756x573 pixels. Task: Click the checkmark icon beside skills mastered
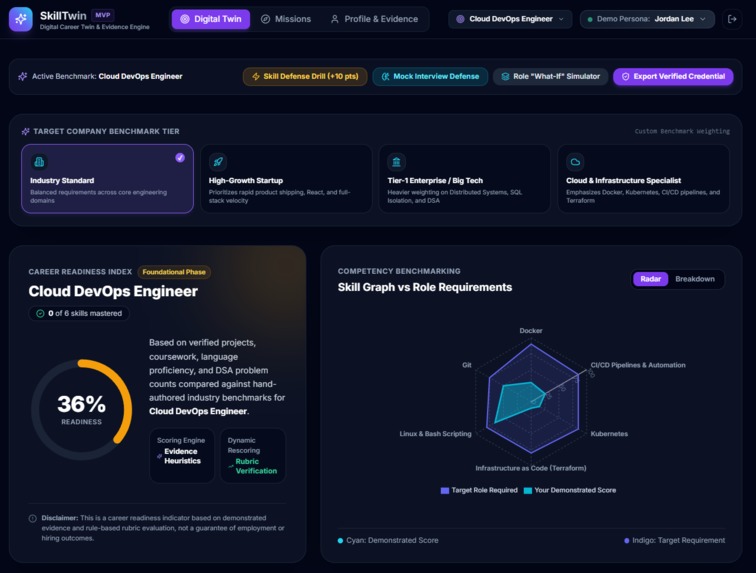pos(40,314)
